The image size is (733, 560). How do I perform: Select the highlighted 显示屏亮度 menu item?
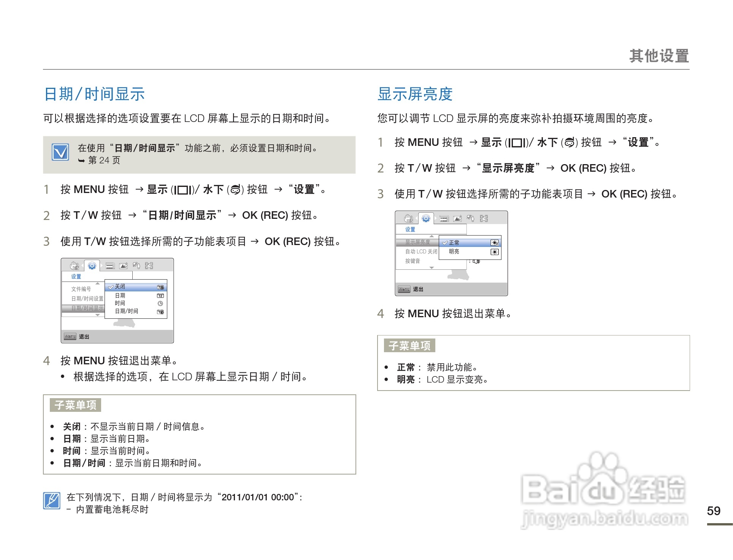pyautogui.click(x=417, y=242)
